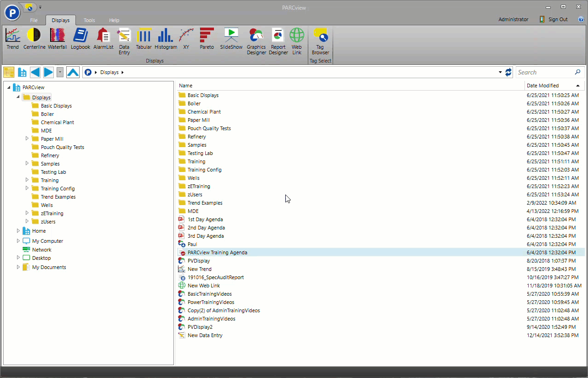The height and width of the screenshot is (378, 588).
Task: Select the 191016_SpecAuditReport file
Action: point(215,277)
